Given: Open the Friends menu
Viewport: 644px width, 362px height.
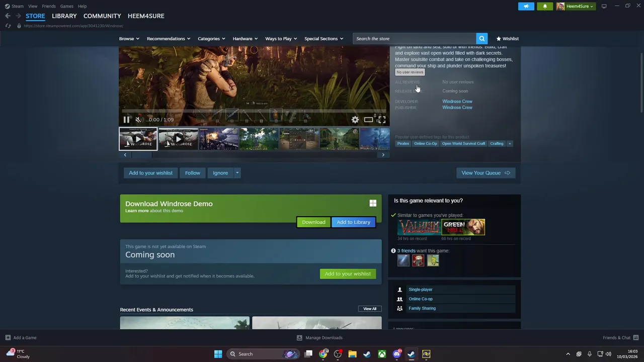Looking at the screenshot, I should pyautogui.click(x=49, y=6).
